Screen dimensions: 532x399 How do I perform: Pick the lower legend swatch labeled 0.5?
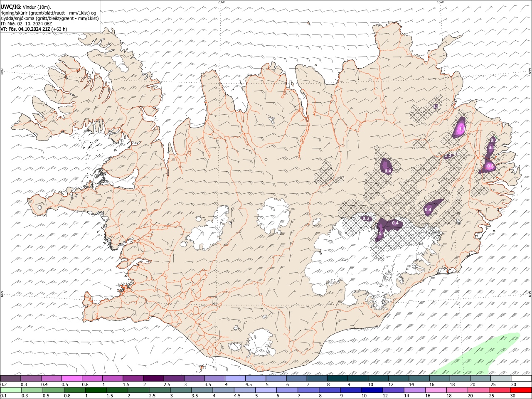tap(53, 390)
